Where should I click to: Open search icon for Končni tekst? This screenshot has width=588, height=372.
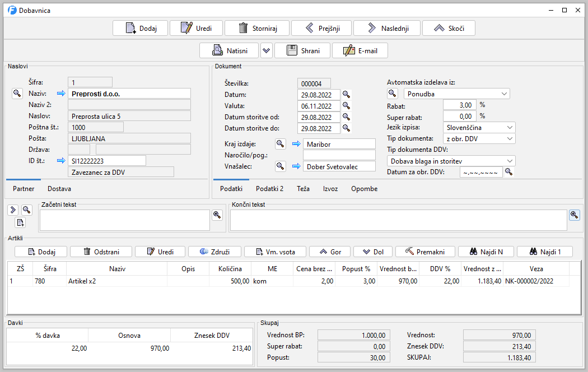pos(575,215)
